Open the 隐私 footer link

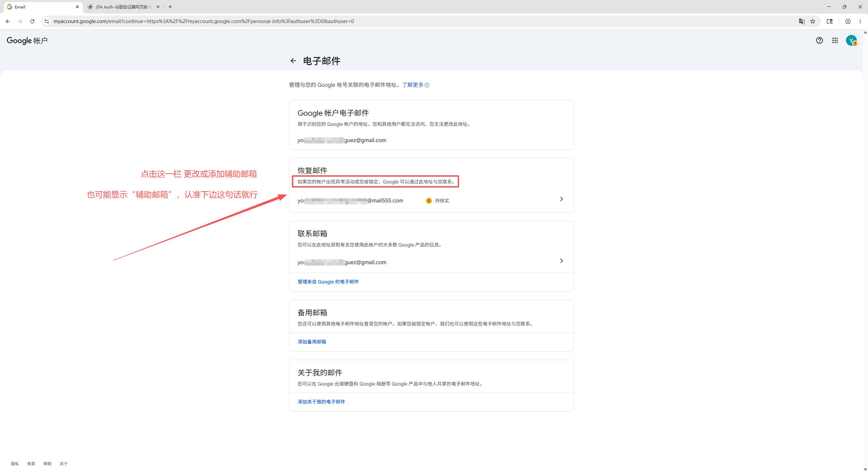(15, 464)
